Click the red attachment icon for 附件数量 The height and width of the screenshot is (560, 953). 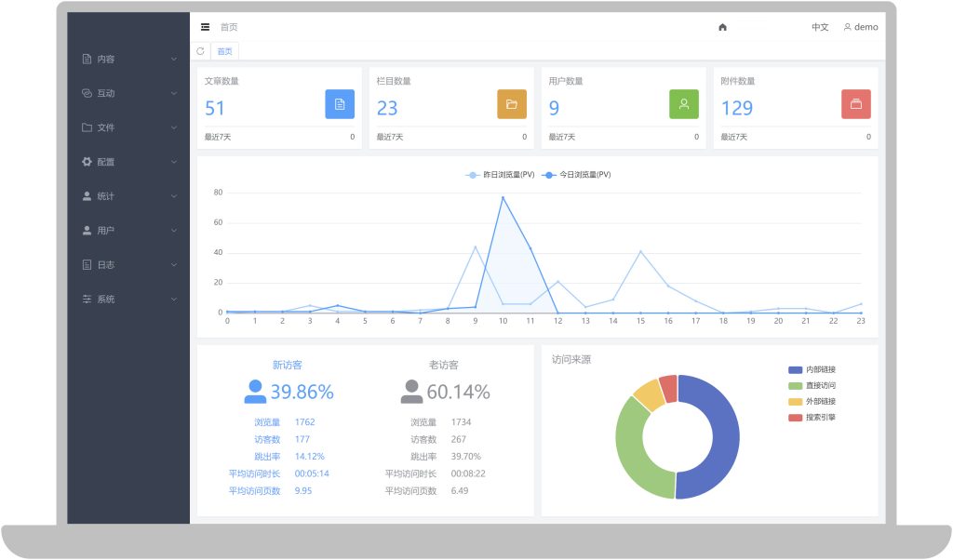[856, 104]
